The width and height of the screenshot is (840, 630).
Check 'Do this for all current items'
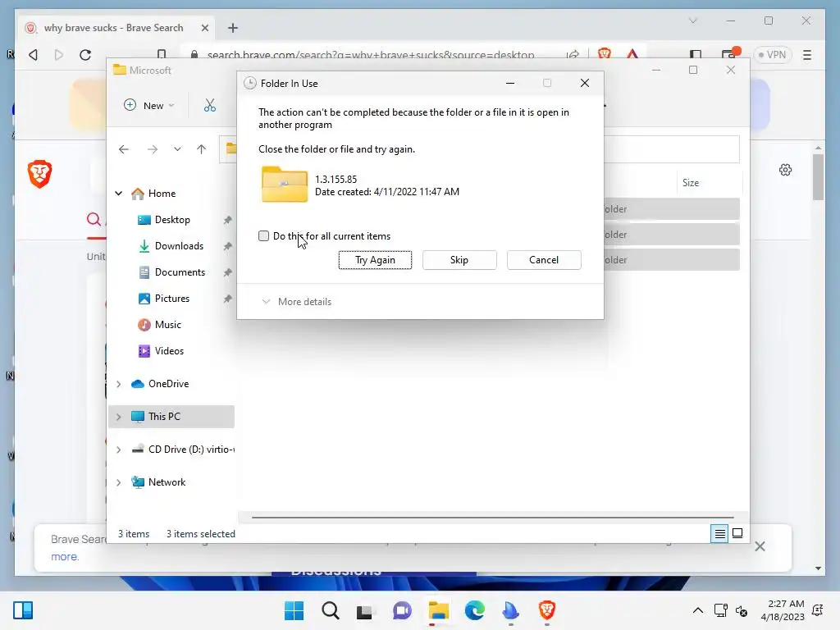263,236
